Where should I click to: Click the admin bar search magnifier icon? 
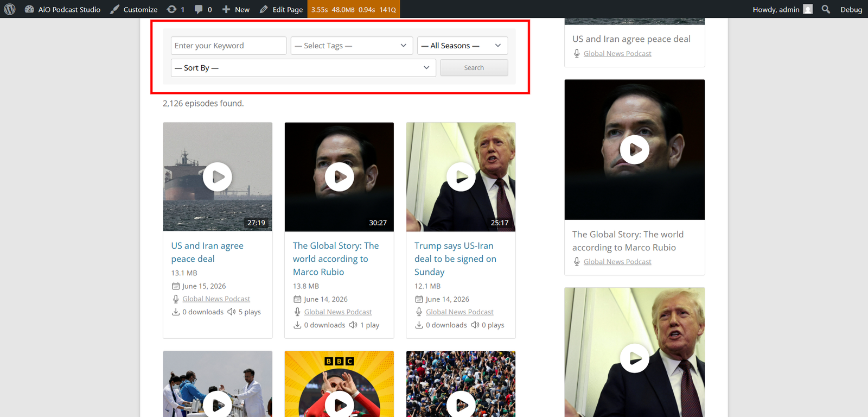pyautogui.click(x=826, y=9)
